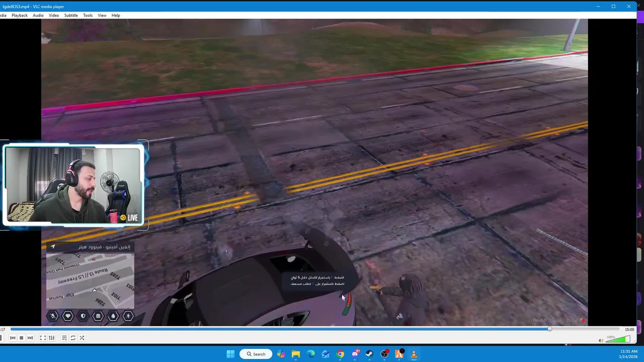The image size is (644, 362).
Task: Skip to previous media in playlist
Action: [x=13, y=338]
